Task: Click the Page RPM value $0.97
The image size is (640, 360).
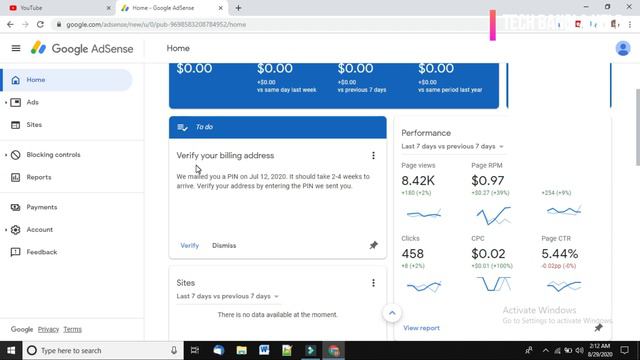Action: coord(488,180)
